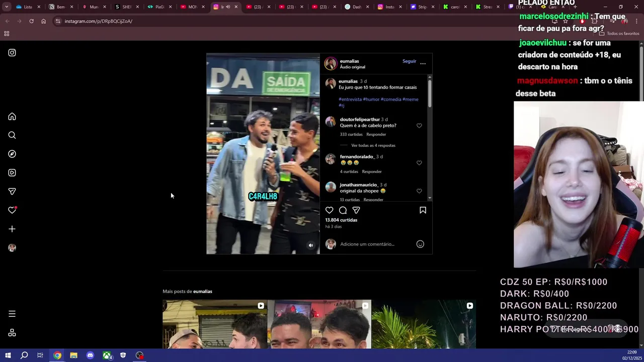The image size is (644, 362).
Task: Open second 'Mais posts' reel thumbnail
Action: pyautogui.click(x=319, y=324)
